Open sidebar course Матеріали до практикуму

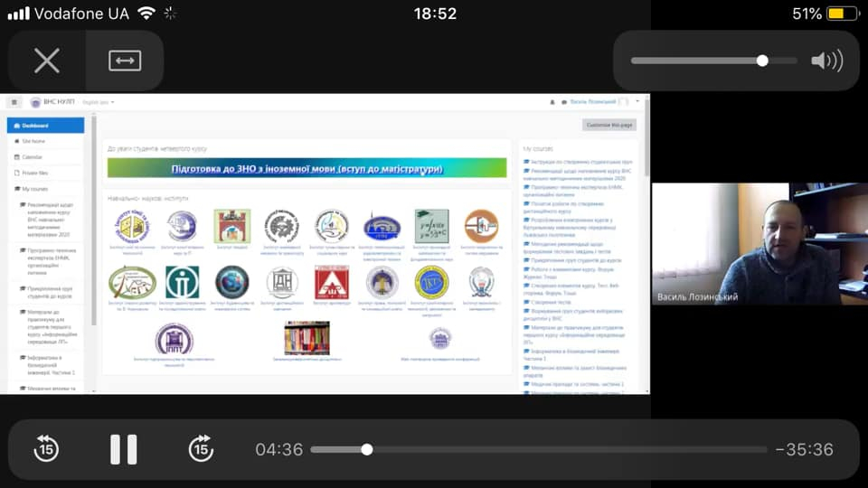[49, 327]
